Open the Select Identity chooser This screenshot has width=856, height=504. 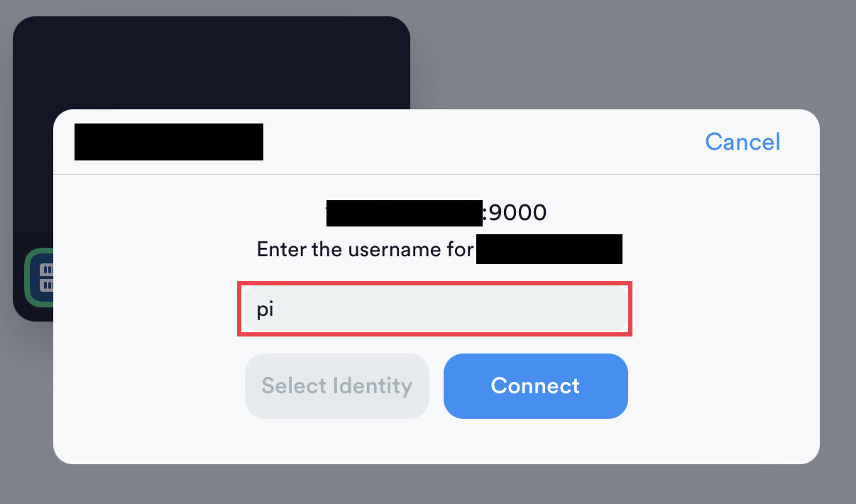pyautogui.click(x=336, y=386)
